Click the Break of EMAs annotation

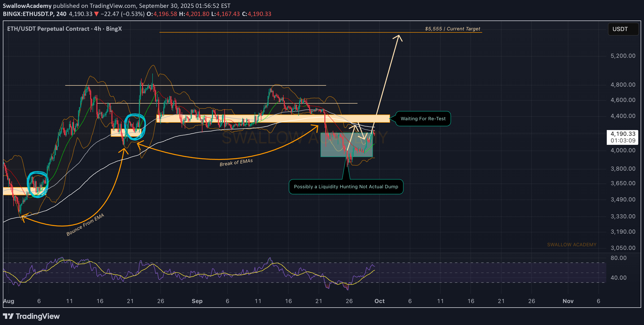pyautogui.click(x=236, y=162)
